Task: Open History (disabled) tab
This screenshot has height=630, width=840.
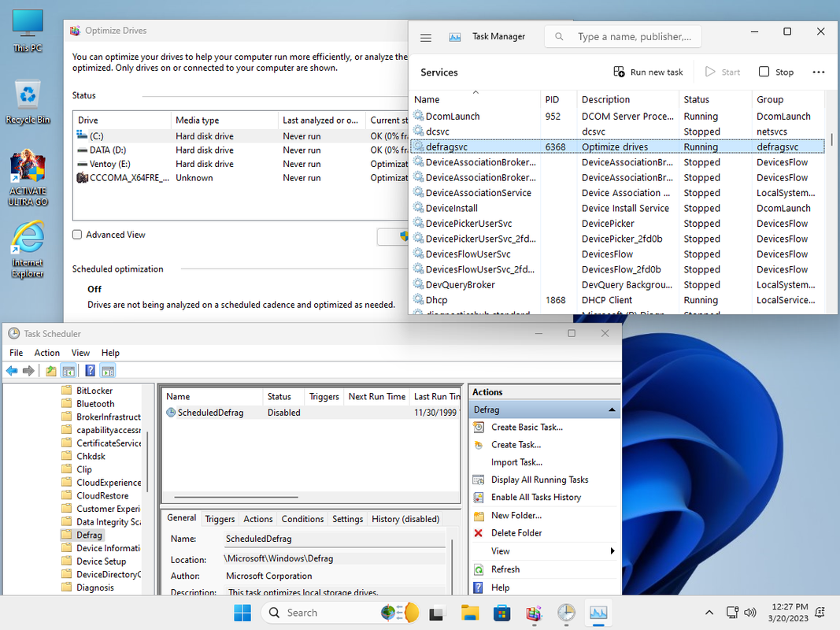Action: click(x=405, y=519)
